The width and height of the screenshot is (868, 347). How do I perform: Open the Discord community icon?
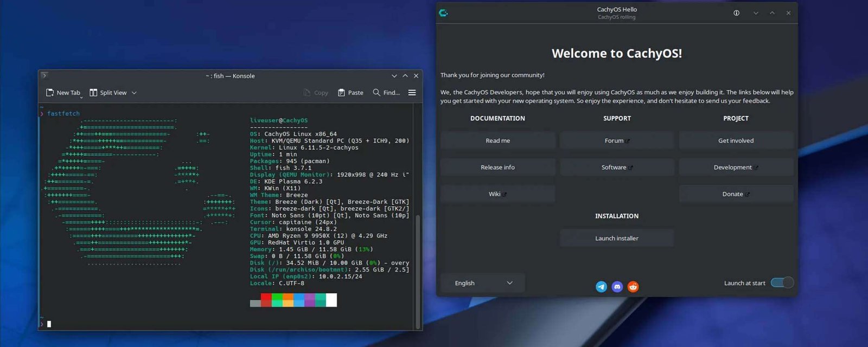(617, 287)
